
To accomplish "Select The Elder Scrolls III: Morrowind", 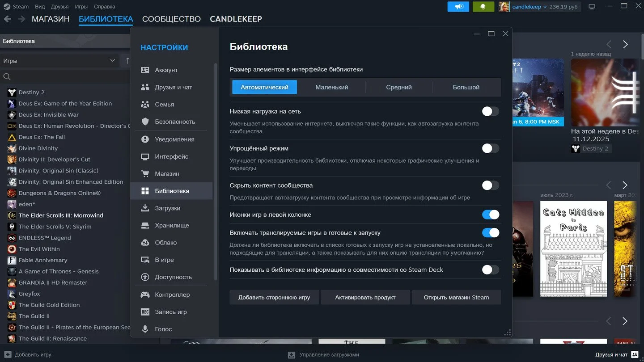I will pos(61,215).
